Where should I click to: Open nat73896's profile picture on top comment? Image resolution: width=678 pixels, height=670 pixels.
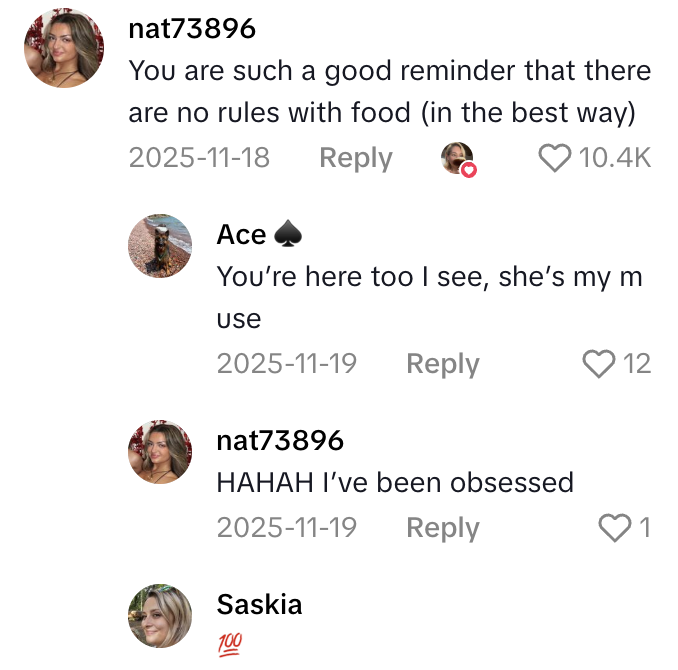tap(65, 49)
